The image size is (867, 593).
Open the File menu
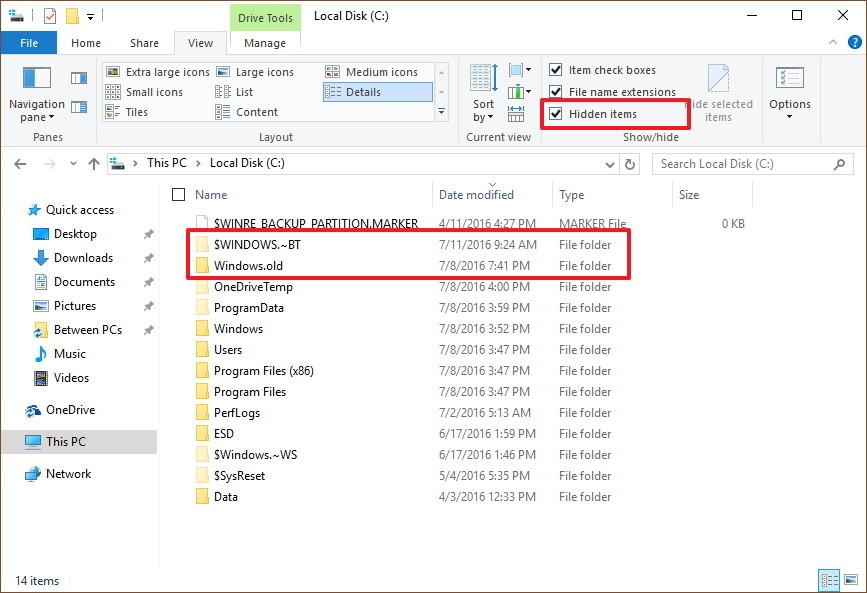coord(29,43)
